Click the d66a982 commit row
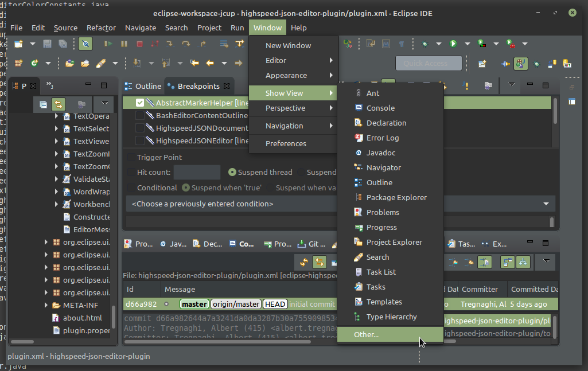Screen dimensions: 588x371 pyautogui.click(x=341, y=304)
